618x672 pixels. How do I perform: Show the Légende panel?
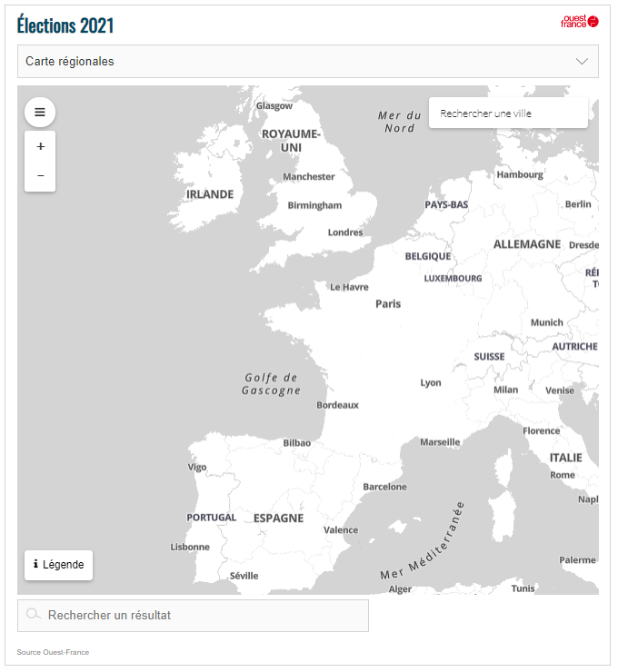pyautogui.click(x=58, y=565)
